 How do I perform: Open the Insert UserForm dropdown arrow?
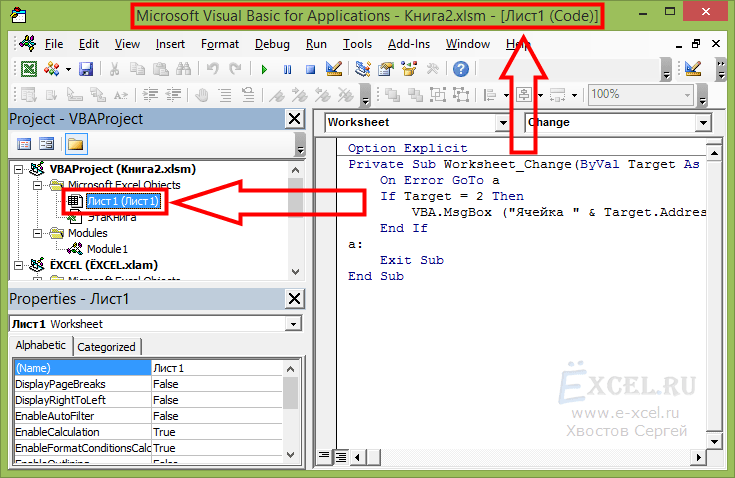(x=68, y=70)
